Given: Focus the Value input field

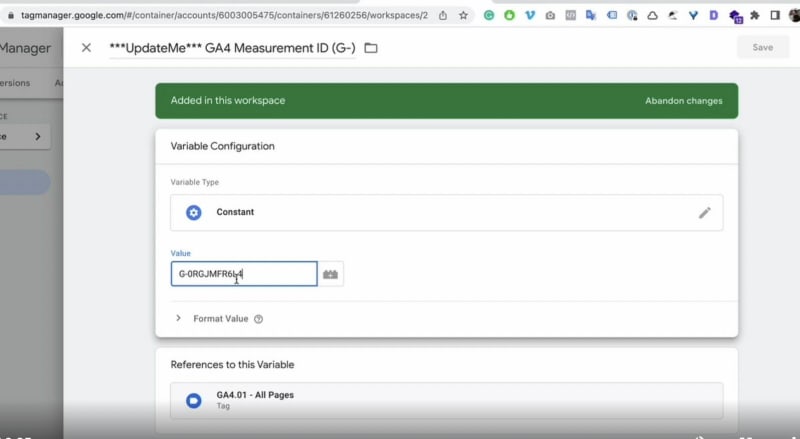Looking at the screenshot, I should click(x=244, y=274).
